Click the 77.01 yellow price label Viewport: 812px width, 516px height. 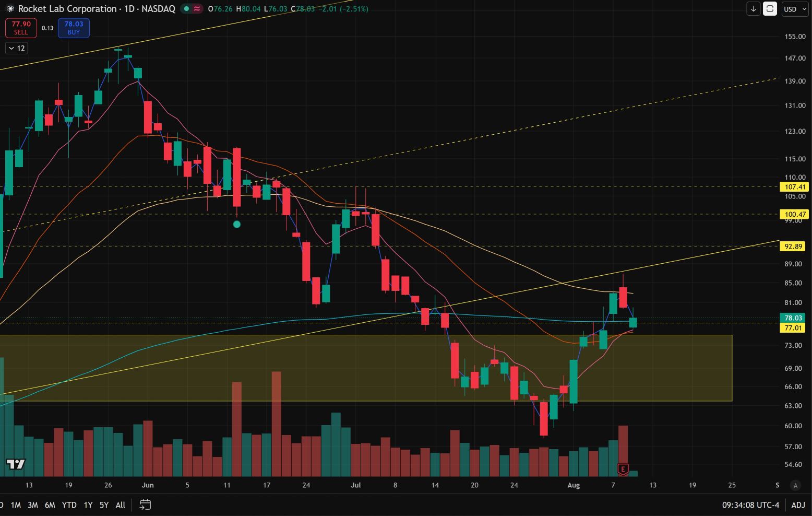793,328
